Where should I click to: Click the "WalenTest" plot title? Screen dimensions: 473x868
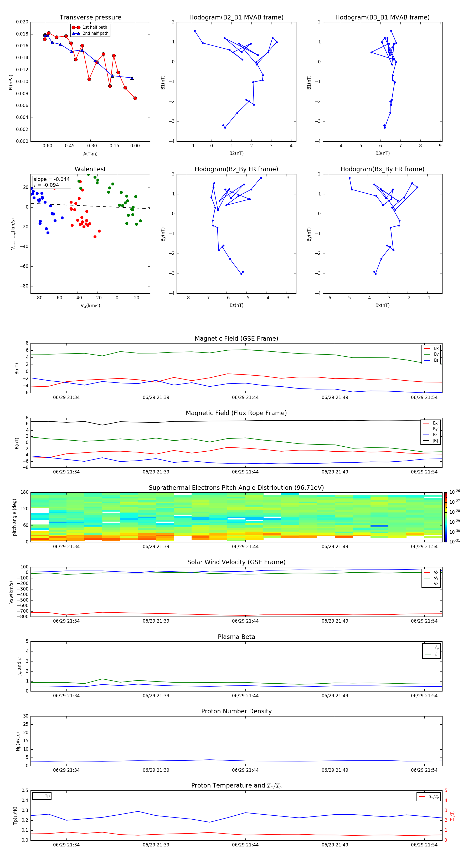point(90,169)
